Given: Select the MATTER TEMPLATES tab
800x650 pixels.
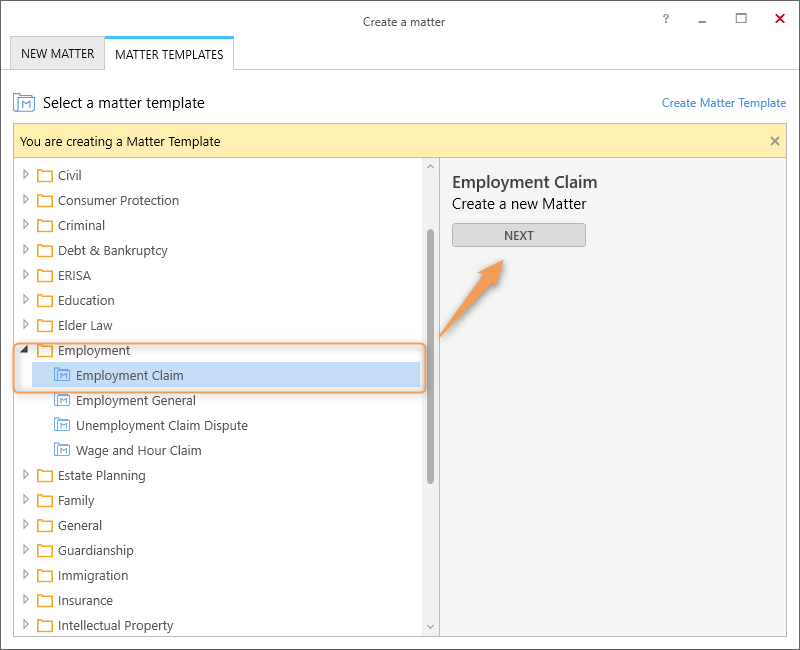Looking at the screenshot, I should coord(169,54).
